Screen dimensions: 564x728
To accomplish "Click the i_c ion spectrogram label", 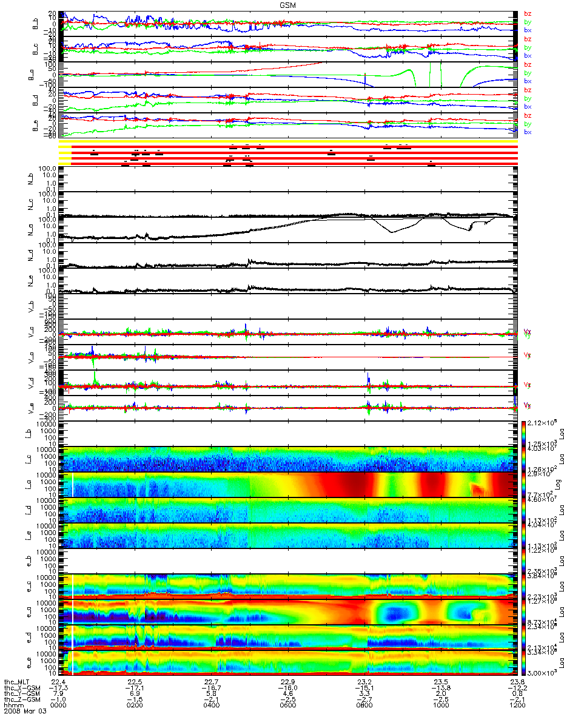I will [x=28, y=459].
